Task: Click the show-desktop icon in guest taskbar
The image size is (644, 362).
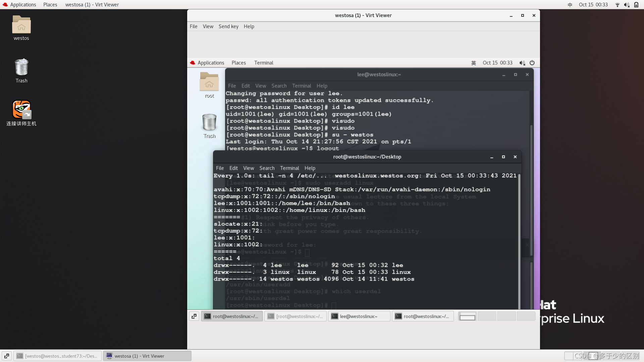Action: pyautogui.click(x=194, y=316)
